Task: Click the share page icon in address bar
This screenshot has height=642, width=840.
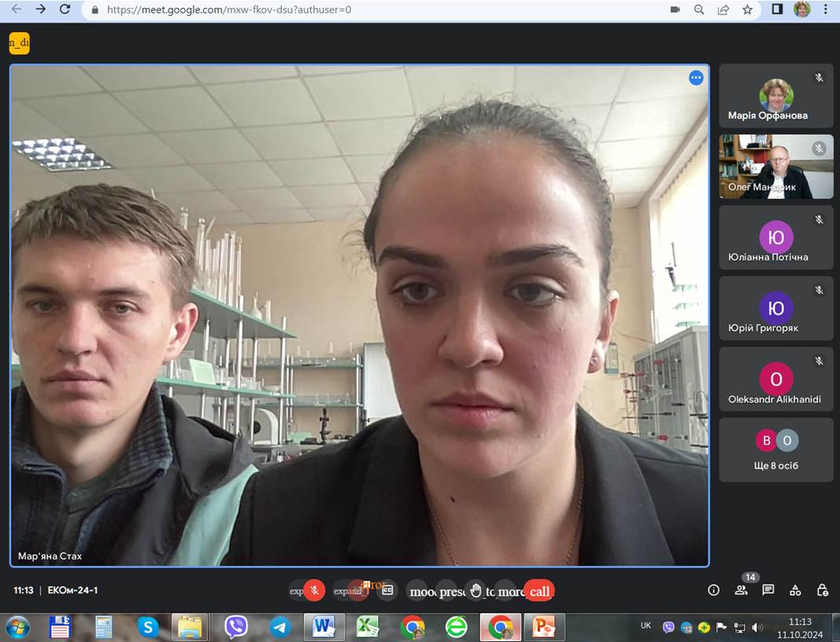Action: click(723, 9)
